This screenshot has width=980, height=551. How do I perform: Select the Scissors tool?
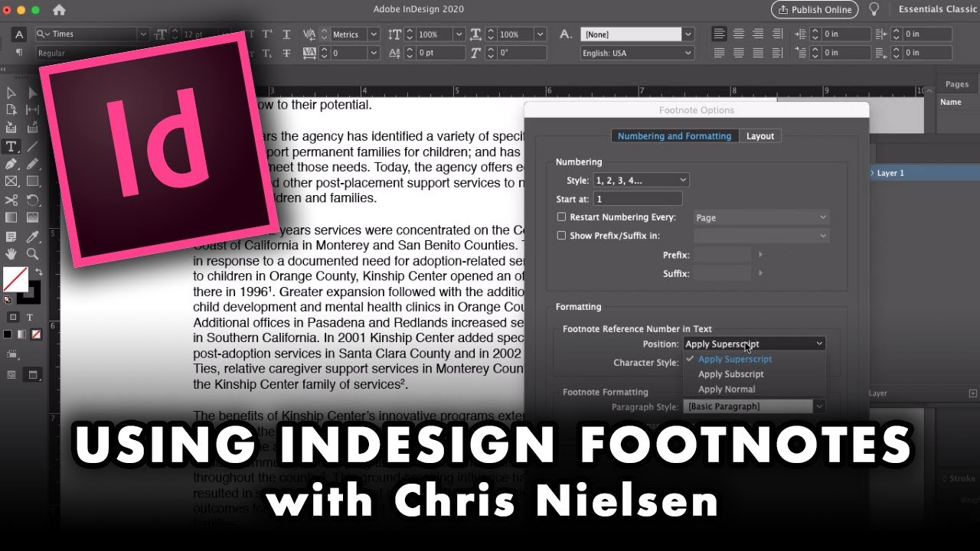11,200
